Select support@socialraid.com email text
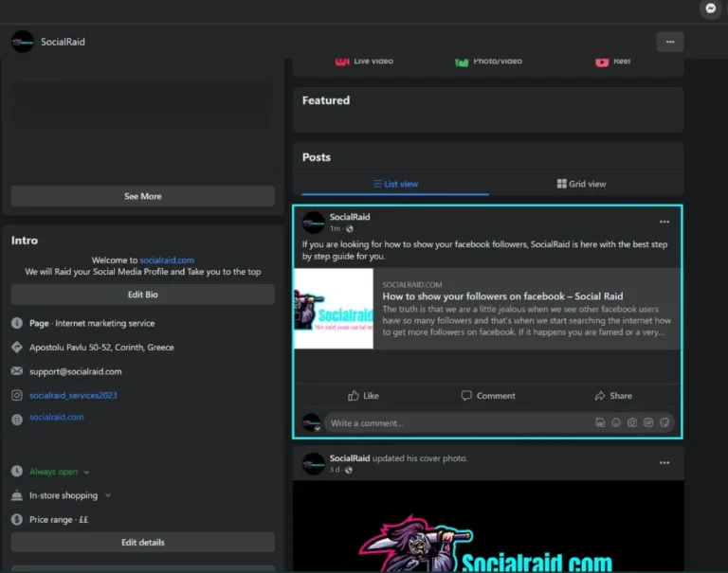 75,371
